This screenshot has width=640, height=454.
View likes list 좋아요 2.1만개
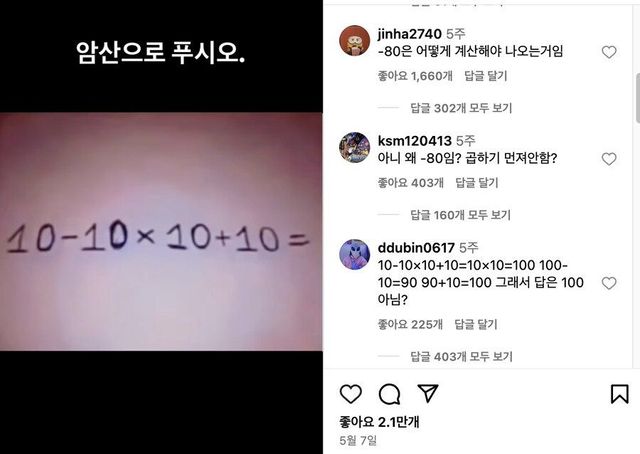click(379, 422)
